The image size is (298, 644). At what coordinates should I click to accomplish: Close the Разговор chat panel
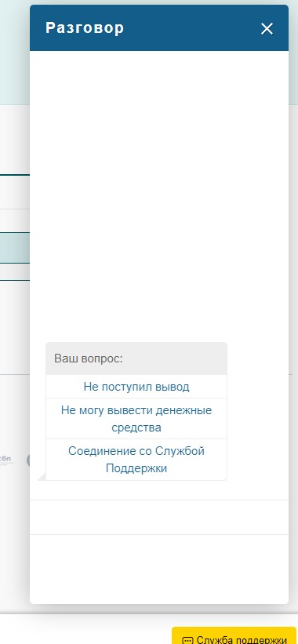[267, 29]
